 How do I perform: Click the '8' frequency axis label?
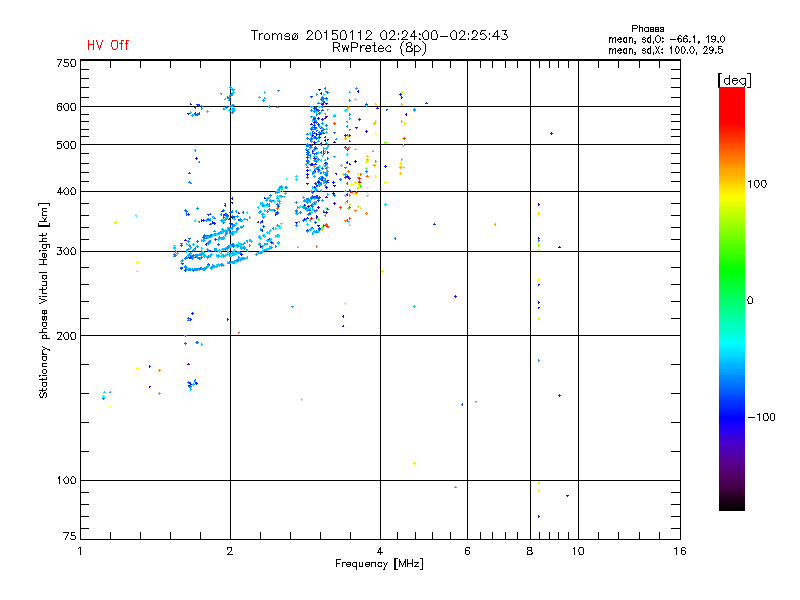[530, 551]
